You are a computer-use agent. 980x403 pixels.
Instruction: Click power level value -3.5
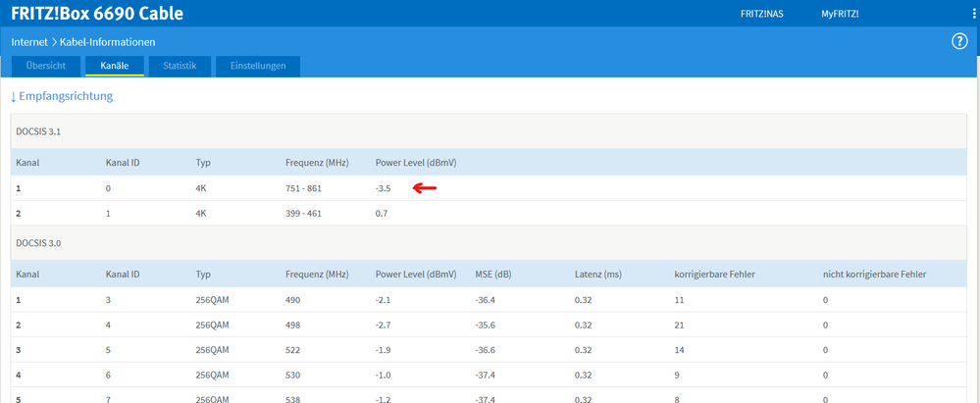pyautogui.click(x=384, y=188)
